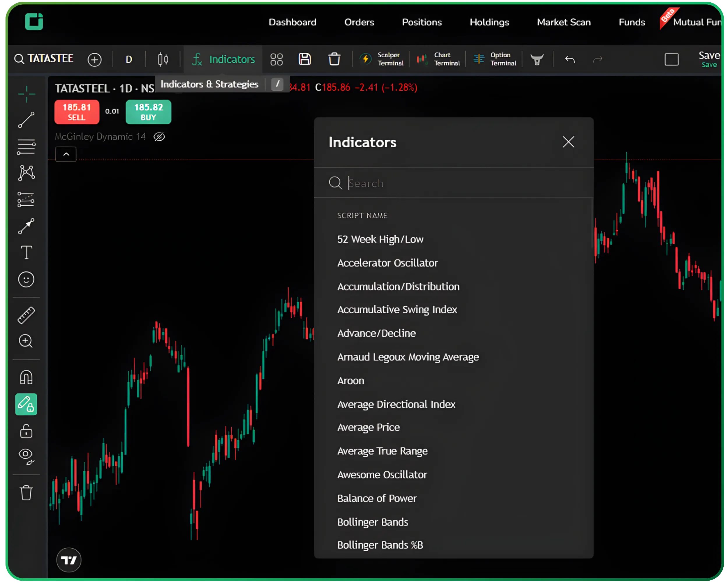The width and height of the screenshot is (728, 585).
Task: Open the candlestick chart type selector
Action: 163,59
